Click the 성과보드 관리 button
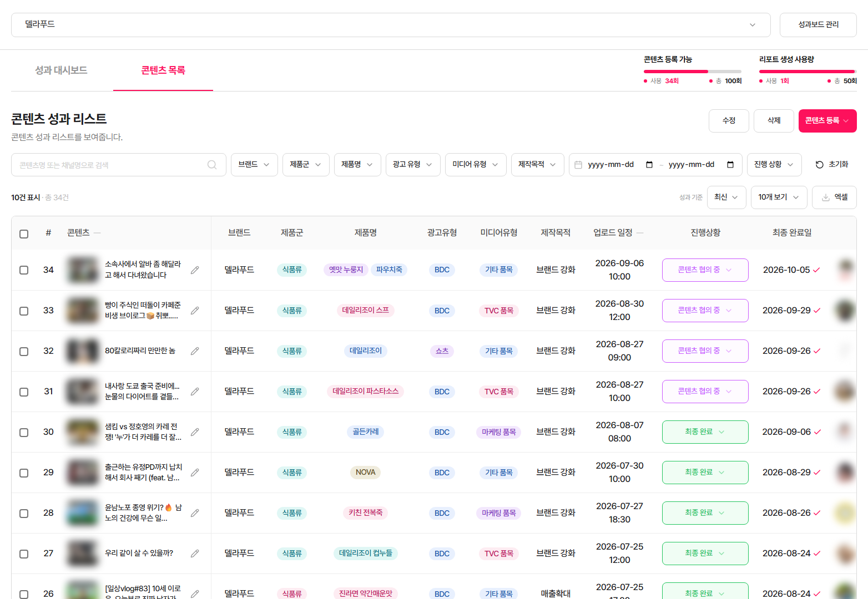 tap(818, 25)
